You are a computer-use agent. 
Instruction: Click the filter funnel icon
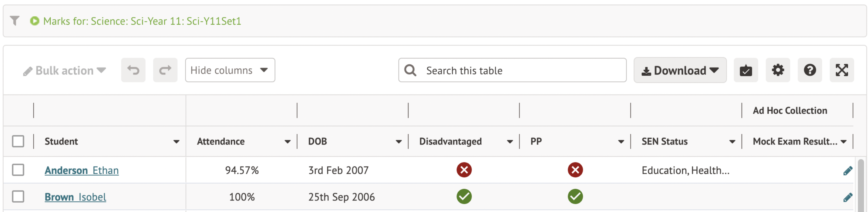tap(15, 21)
